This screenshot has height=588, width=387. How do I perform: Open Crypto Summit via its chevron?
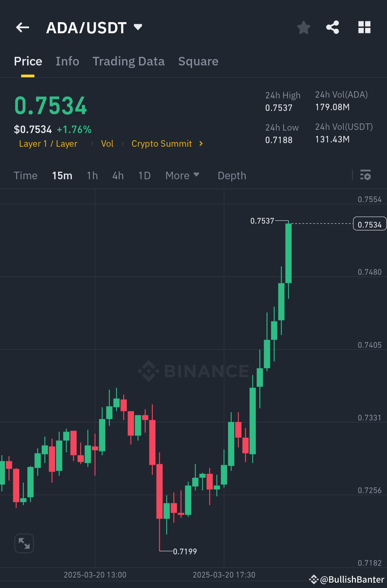(x=200, y=144)
